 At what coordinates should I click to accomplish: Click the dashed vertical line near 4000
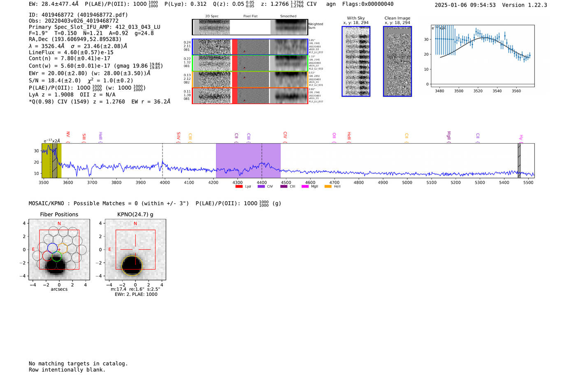click(x=163, y=160)
